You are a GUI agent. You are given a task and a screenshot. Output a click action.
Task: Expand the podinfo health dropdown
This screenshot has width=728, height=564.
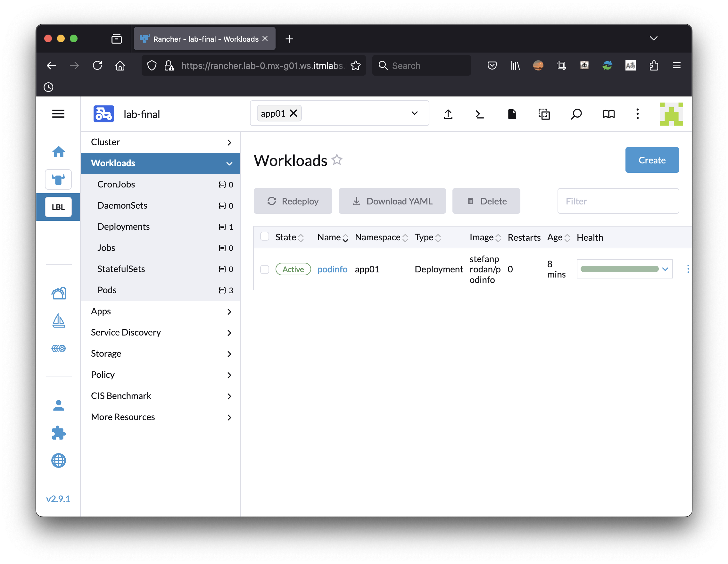pyautogui.click(x=665, y=269)
